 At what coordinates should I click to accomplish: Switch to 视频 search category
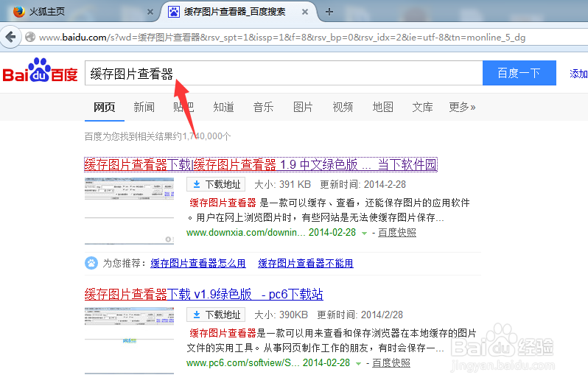point(343,107)
